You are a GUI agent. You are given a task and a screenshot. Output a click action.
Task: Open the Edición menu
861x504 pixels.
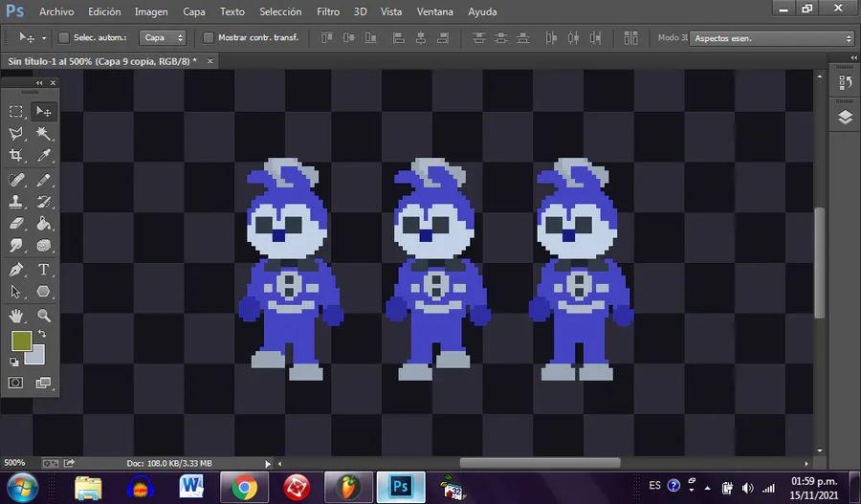point(104,11)
